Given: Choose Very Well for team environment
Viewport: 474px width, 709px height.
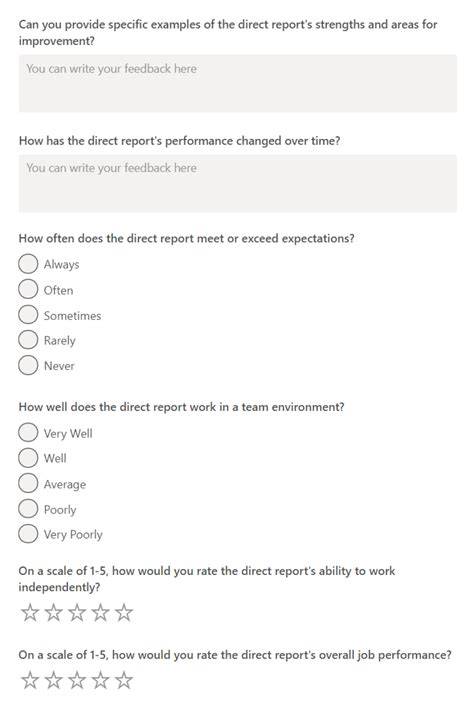Looking at the screenshot, I should coord(28,432).
